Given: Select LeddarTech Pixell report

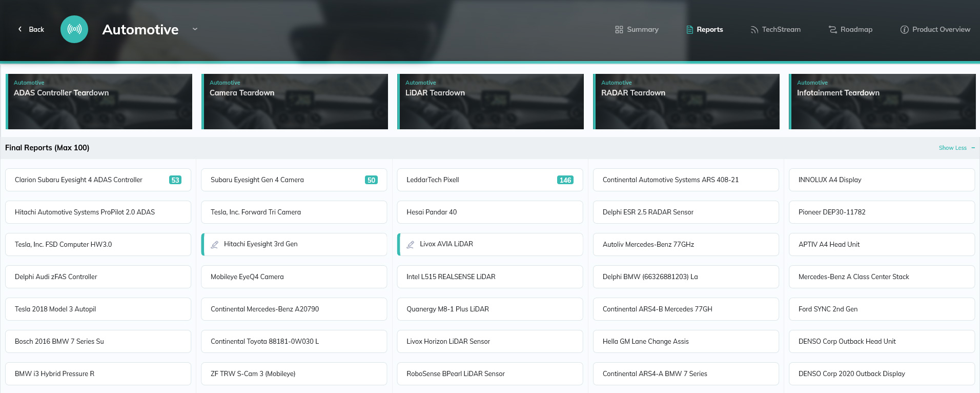Looking at the screenshot, I should (x=490, y=180).
